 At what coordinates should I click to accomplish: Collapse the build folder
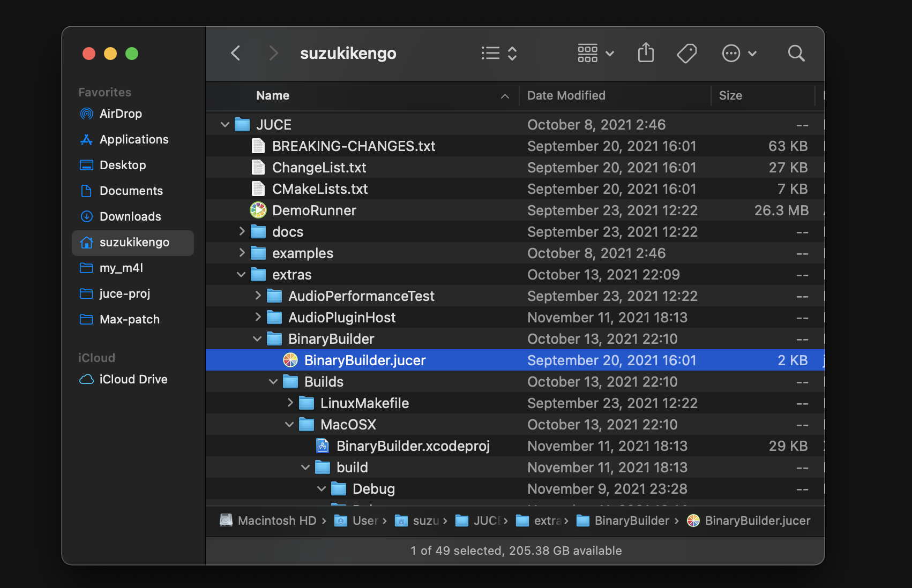tap(305, 468)
